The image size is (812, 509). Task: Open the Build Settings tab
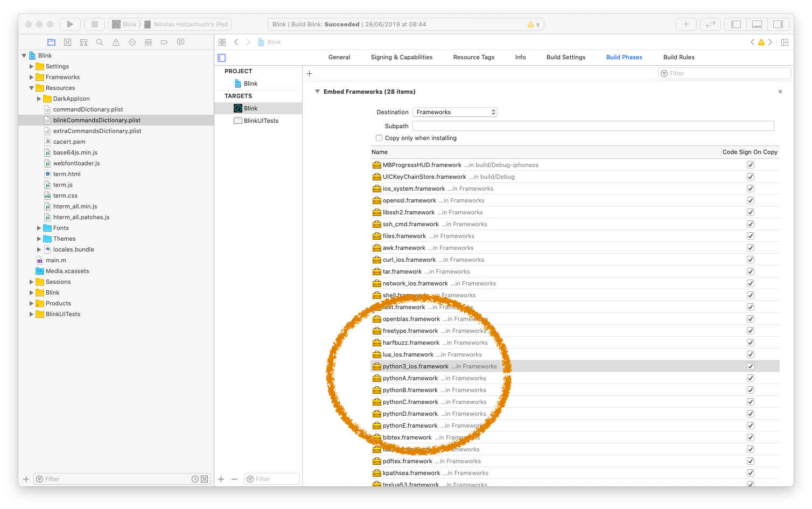pyautogui.click(x=566, y=57)
